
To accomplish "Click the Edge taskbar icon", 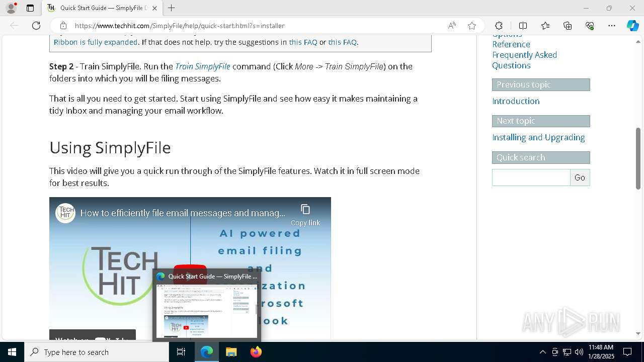I will pyautogui.click(x=207, y=352).
